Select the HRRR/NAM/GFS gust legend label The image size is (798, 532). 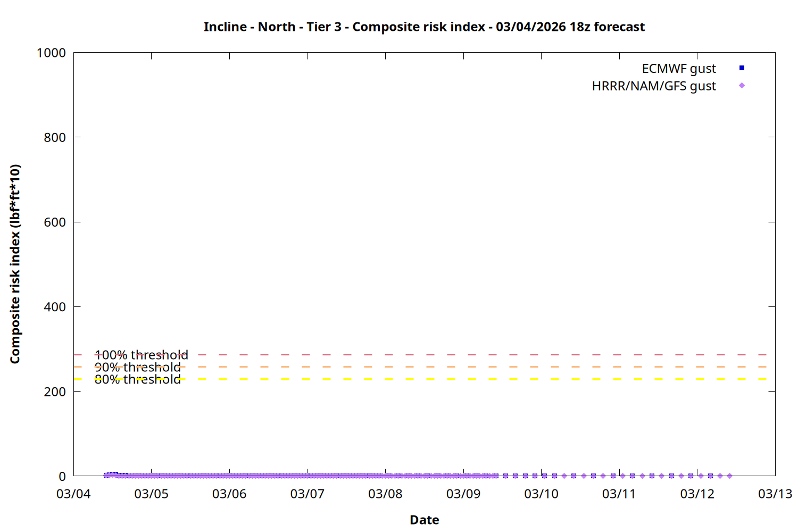[x=653, y=86]
